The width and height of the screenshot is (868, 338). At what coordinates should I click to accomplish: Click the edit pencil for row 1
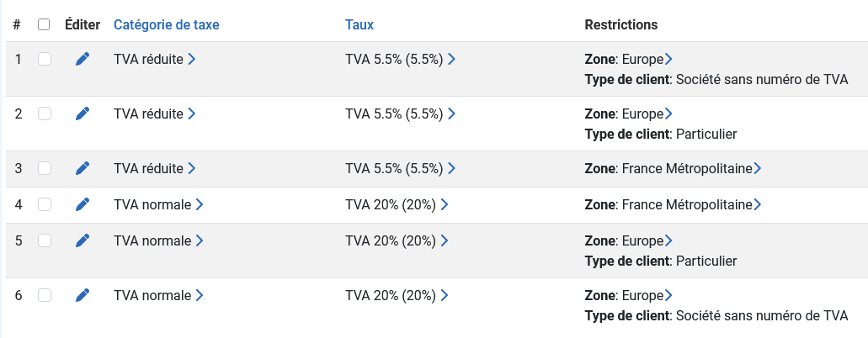coord(82,59)
